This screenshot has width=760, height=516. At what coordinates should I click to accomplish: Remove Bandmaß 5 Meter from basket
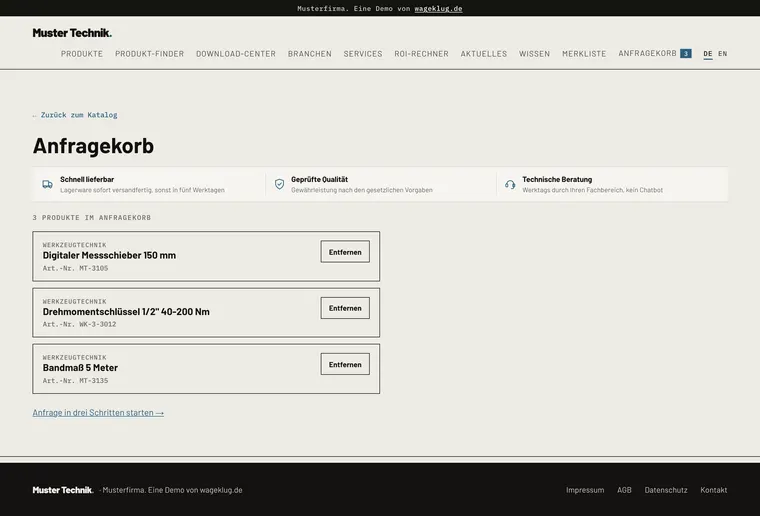pyautogui.click(x=345, y=364)
